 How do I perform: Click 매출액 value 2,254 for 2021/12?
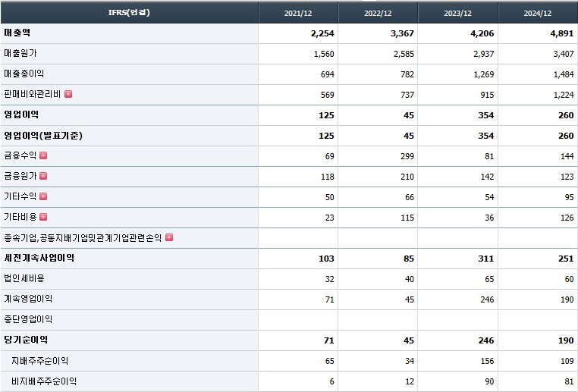[x=322, y=33]
